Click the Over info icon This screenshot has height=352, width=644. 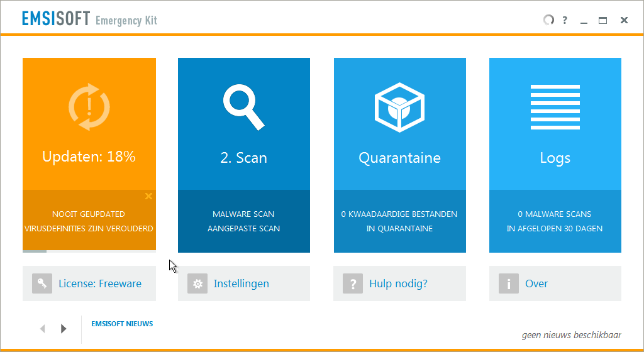pos(509,283)
